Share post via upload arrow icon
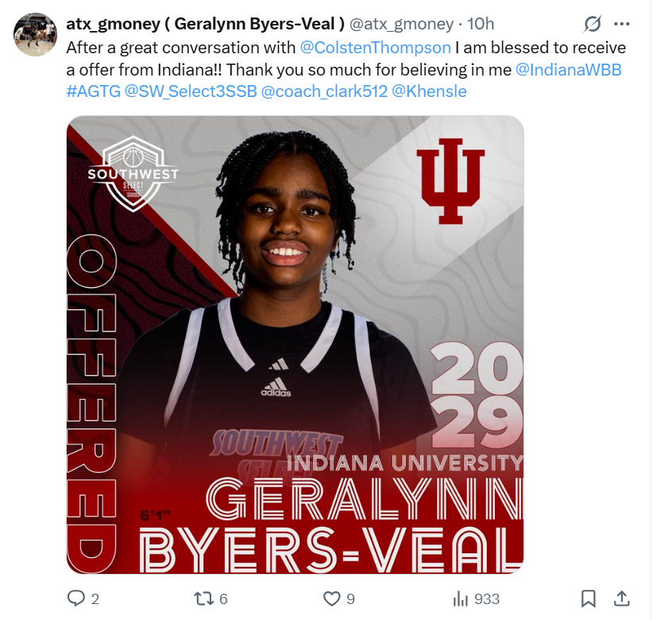 pyautogui.click(x=621, y=599)
